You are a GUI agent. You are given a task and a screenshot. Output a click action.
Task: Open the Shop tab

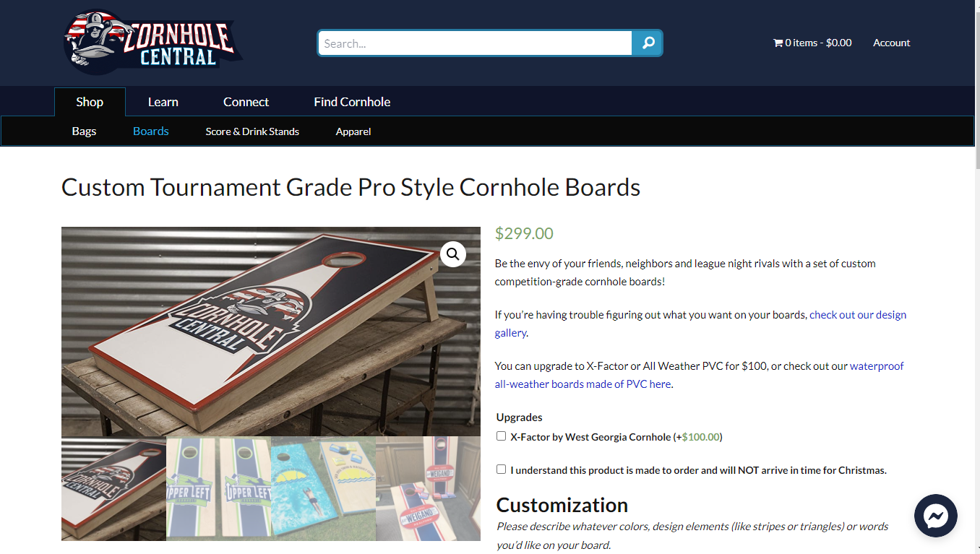[90, 102]
